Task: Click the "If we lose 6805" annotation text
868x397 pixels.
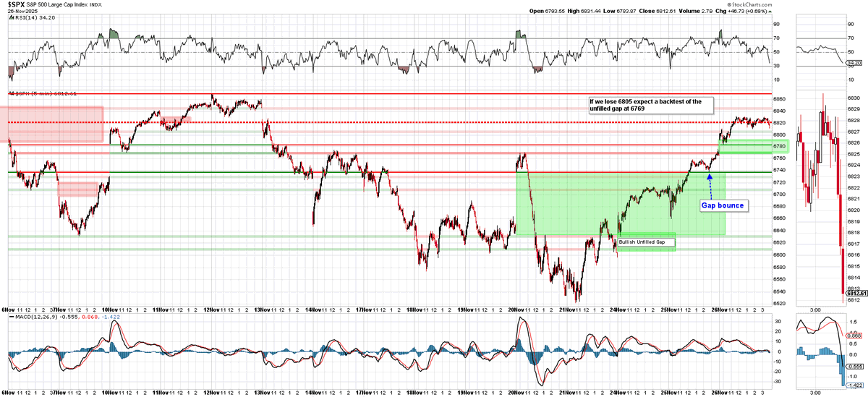Action: [x=650, y=106]
